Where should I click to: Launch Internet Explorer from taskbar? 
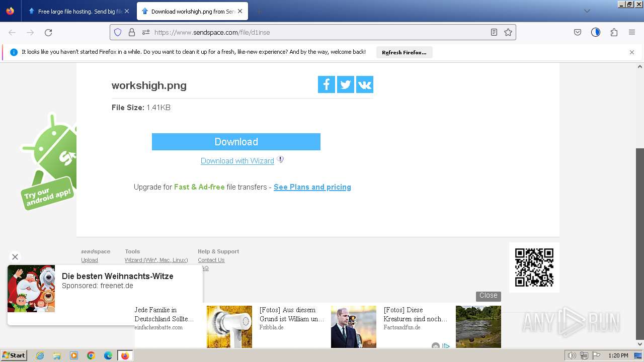(x=40, y=355)
